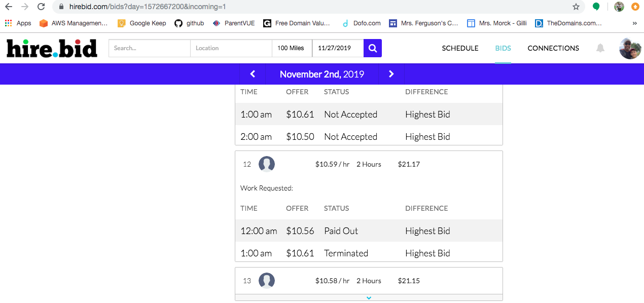Click the user avatar on bid row 12
The height and width of the screenshot is (303, 644).
point(267,164)
